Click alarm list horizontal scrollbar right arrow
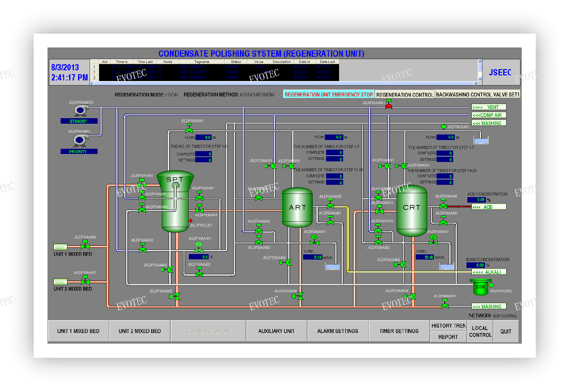 pyautogui.click(x=476, y=83)
